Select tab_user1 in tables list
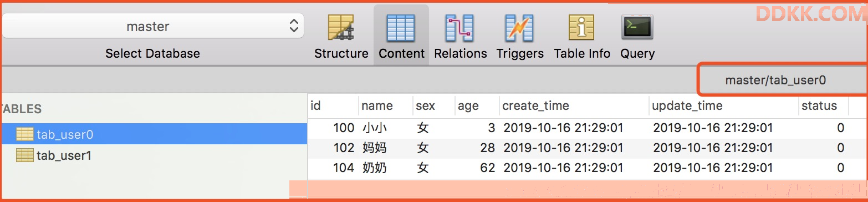Screen dimensions: 868x202 (x=154, y=155)
